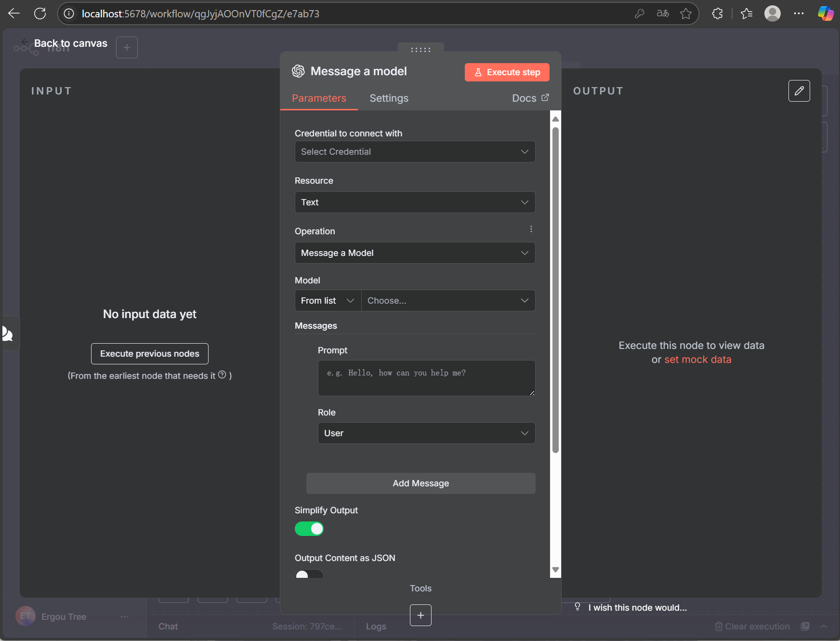This screenshot has width=840, height=641.
Task: Click the Execute step button
Action: click(507, 72)
